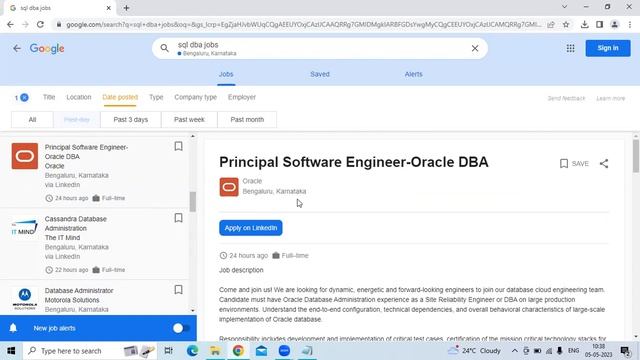Share this page from address bar
640x360 pixels.
tap(551, 24)
